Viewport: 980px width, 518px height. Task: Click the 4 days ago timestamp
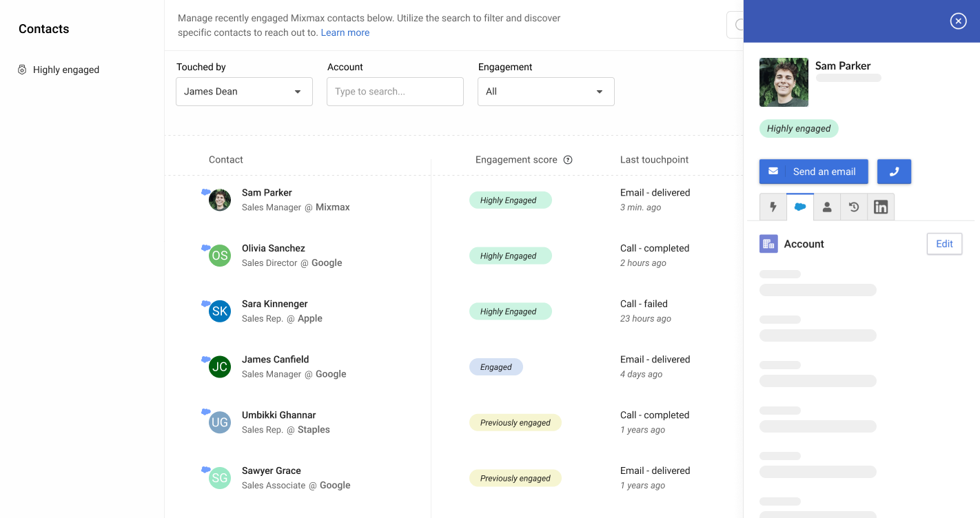tap(641, 375)
